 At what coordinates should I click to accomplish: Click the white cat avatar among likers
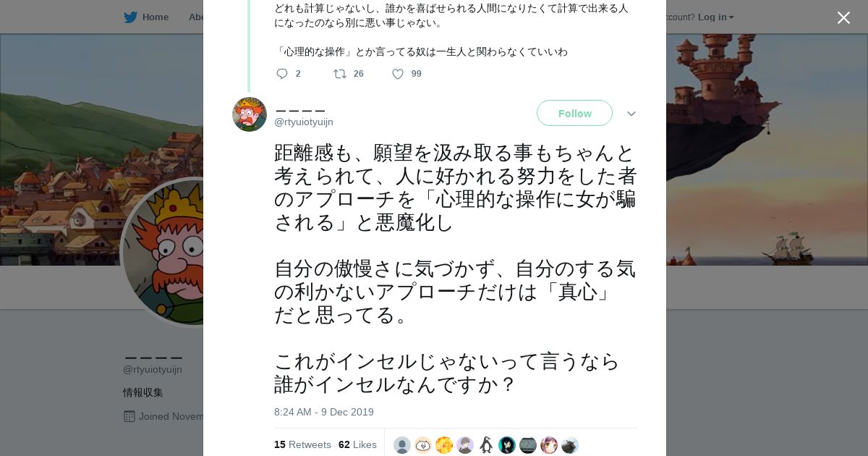(x=423, y=445)
